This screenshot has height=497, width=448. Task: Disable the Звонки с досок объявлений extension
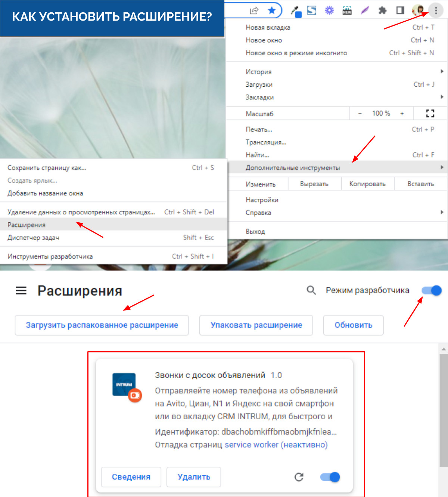[330, 477]
